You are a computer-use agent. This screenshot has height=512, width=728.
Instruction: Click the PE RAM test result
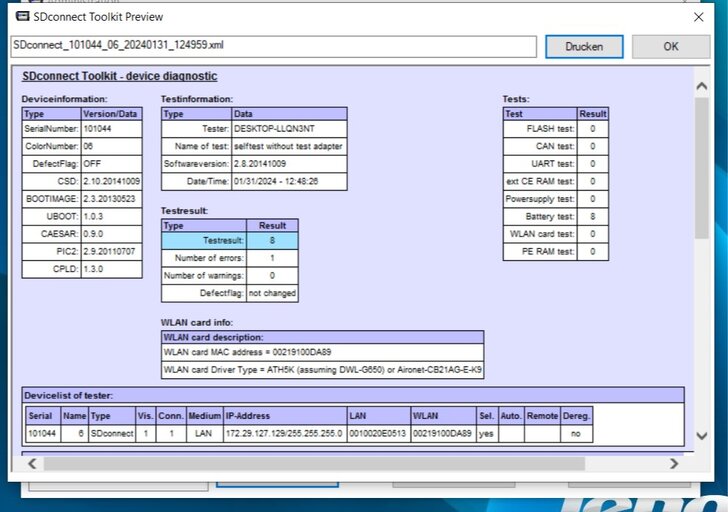click(x=592, y=252)
